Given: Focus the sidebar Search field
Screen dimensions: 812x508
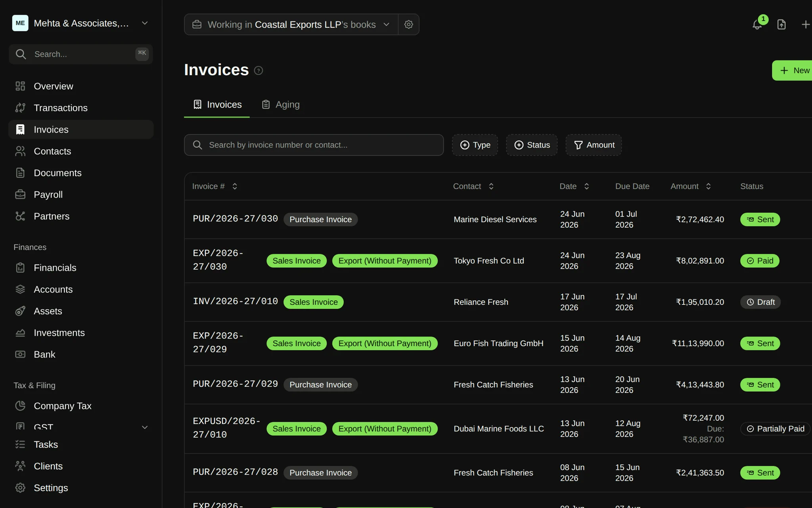Looking at the screenshot, I should [x=81, y=54].
